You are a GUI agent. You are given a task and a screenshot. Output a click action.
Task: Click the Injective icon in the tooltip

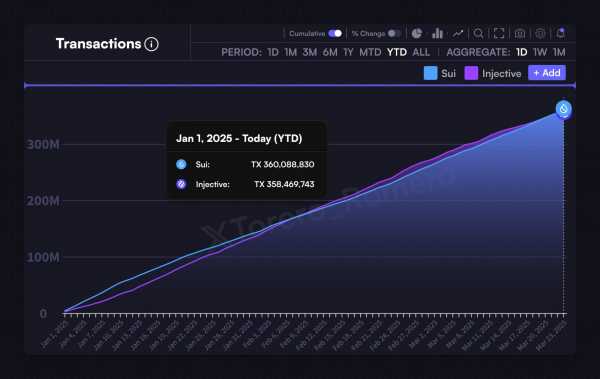pos(181,184)
